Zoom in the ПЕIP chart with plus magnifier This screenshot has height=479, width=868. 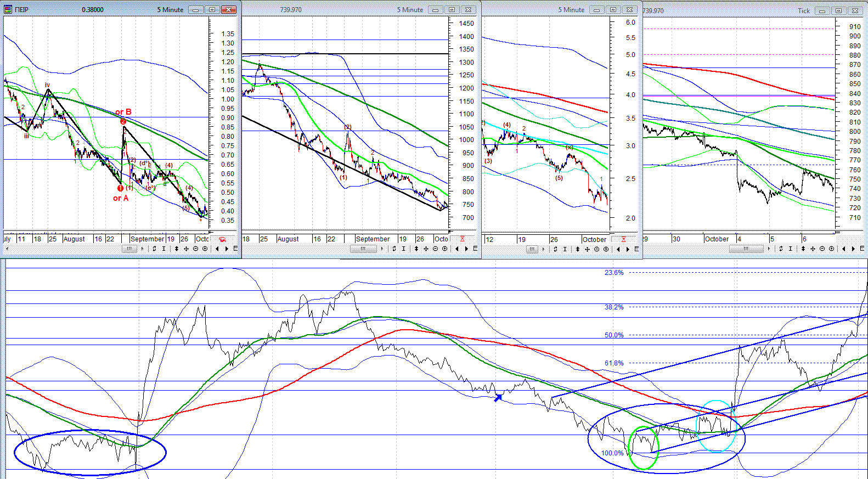point(205,249)
